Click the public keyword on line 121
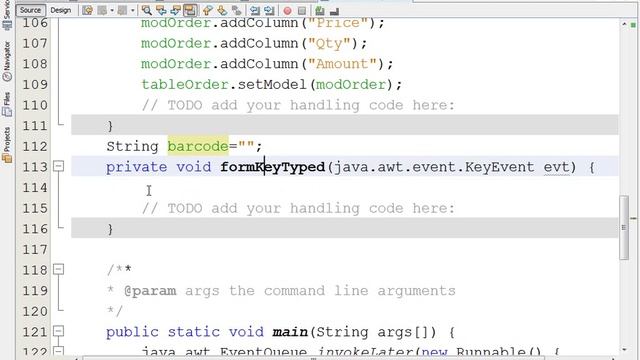The width and height of the screenshot is (640, 360). point(132,332)
